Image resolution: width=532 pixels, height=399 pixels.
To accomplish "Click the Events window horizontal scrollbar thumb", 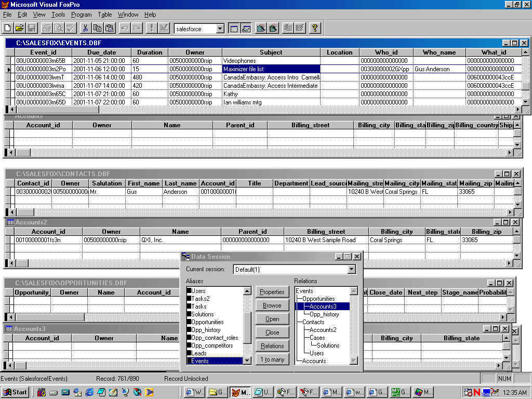I will pyautogui.click(x=58, y=110).
